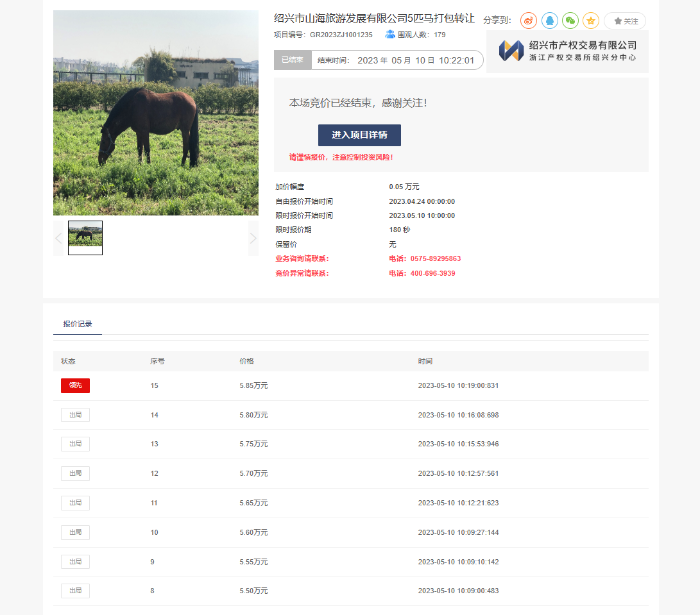Click the 时间 column header
This screenshot has height=615, width=700.
point(425,361)
